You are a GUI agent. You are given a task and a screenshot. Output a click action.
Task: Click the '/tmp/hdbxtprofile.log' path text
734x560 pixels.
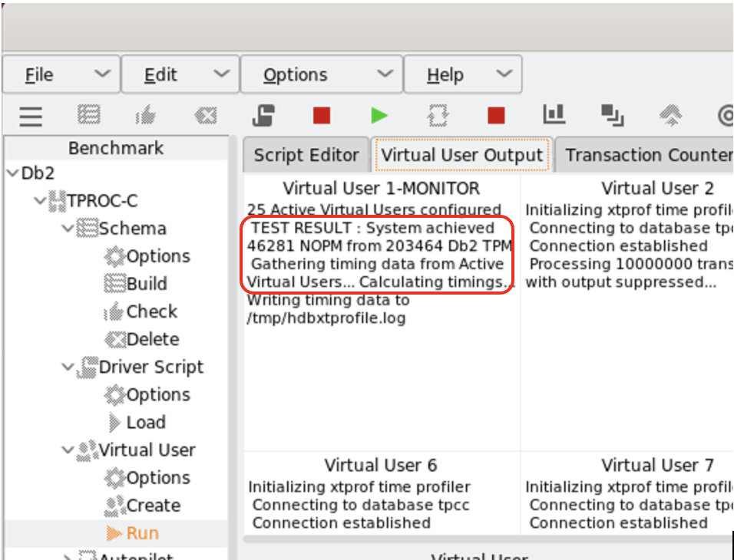(326, 318)
